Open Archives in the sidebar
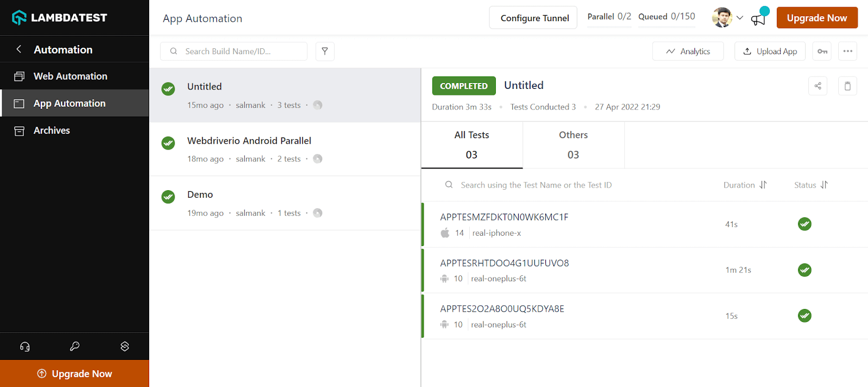Image resolution: width=868 pixels, height=387 pixels. coord(74,130)
